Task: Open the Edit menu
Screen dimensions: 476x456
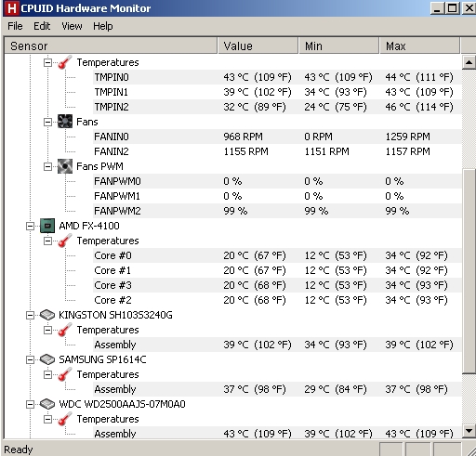Action: pos(42,26)
